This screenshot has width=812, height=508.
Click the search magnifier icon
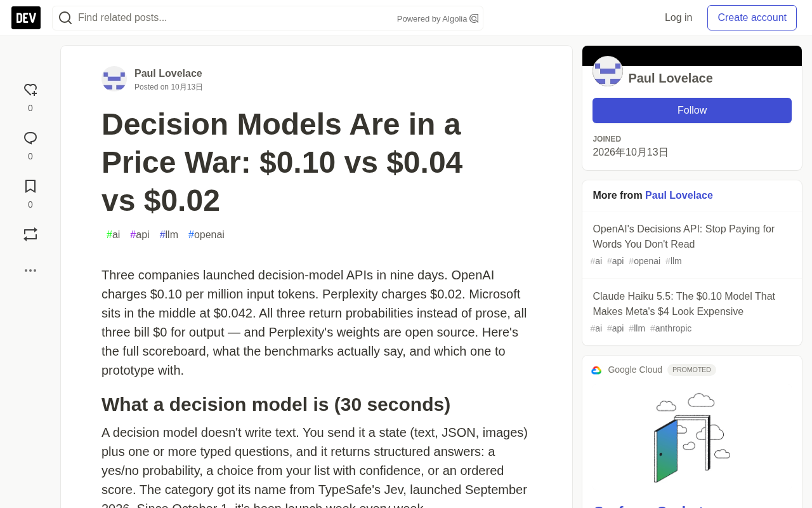pos(65,18)
